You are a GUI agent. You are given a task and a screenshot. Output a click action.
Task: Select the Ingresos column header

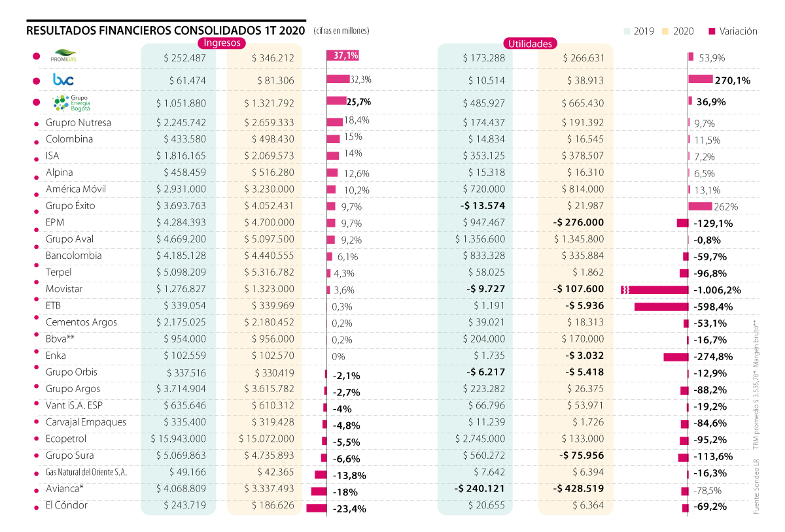point(221,43)
